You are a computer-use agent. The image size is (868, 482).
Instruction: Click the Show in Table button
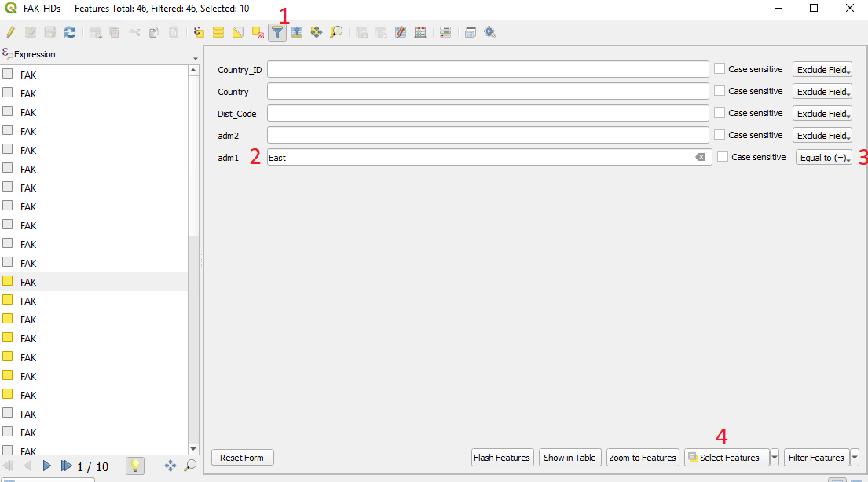570,458
